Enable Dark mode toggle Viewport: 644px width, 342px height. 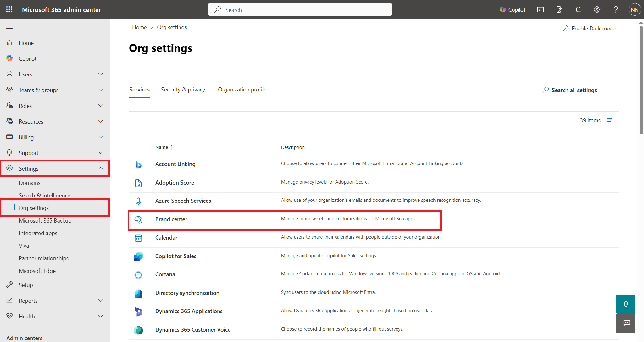pos(589,29)
